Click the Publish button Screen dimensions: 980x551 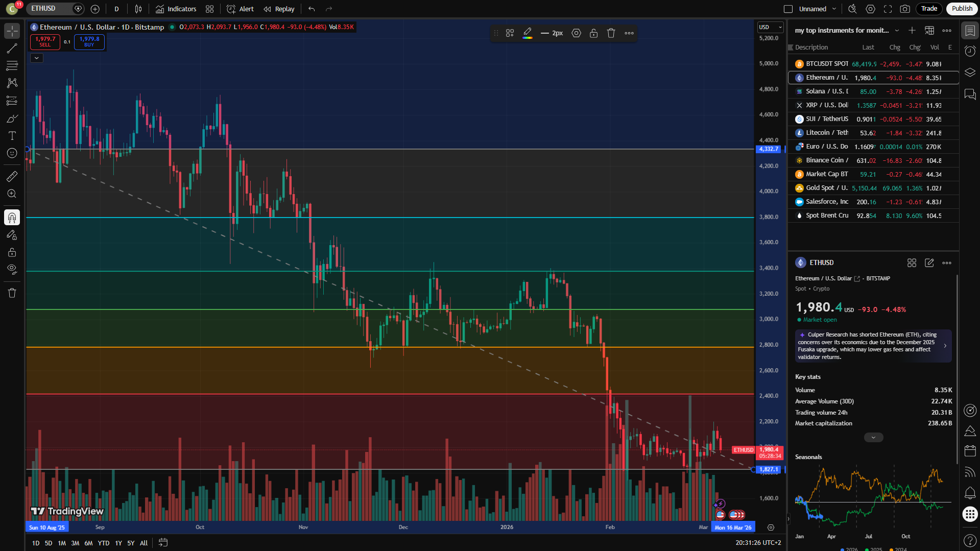click(x=962, y=9)
